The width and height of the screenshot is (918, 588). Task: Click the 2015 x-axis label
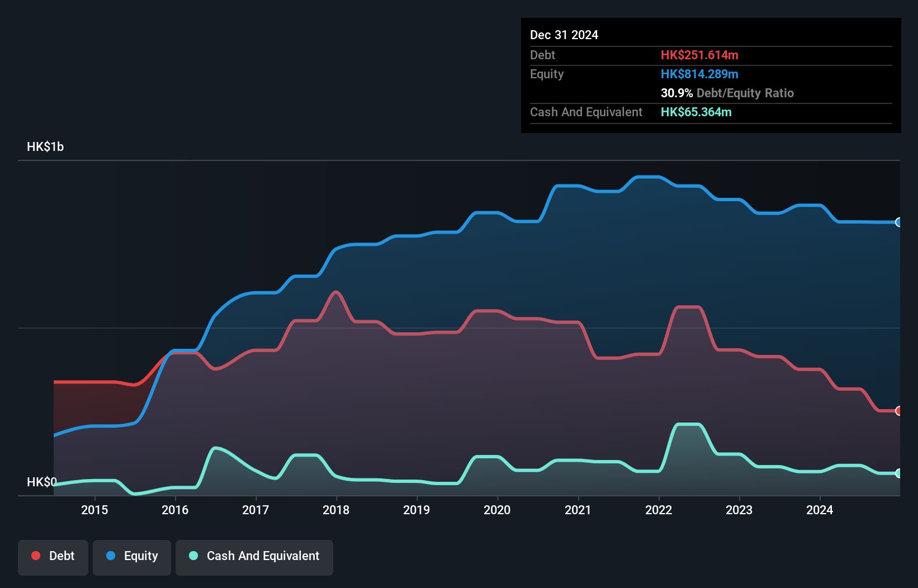coord(94,510)
